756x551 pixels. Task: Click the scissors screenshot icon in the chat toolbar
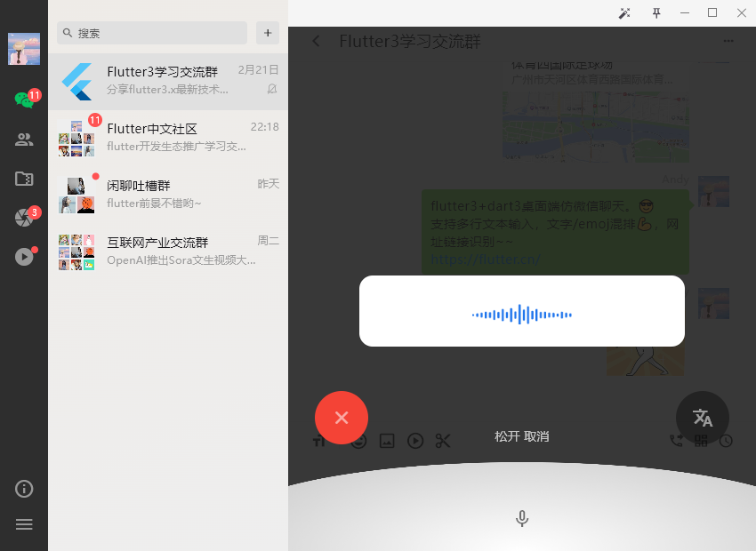pyautogui.click(x=443, y=441)
